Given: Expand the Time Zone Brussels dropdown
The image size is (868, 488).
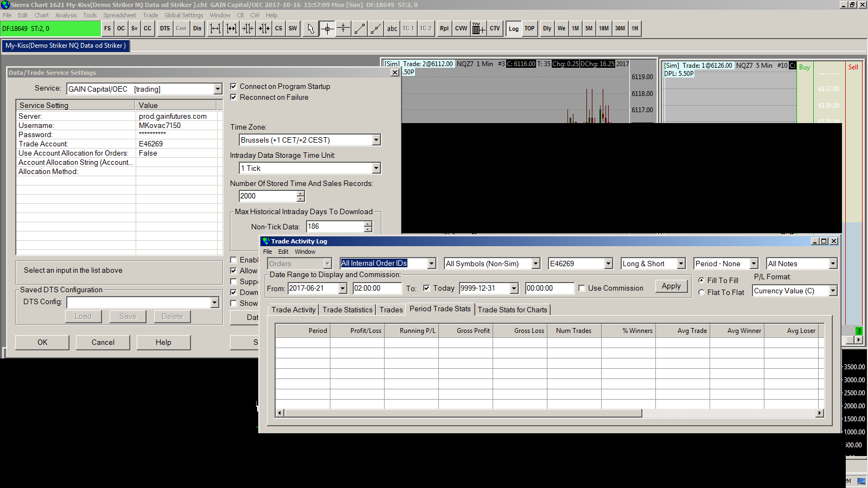Looking at the screenshot, I should (376, 140).
